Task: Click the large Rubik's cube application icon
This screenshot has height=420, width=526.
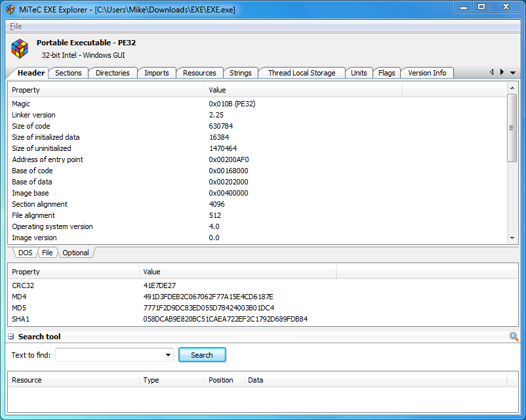Action: [20, 49]
